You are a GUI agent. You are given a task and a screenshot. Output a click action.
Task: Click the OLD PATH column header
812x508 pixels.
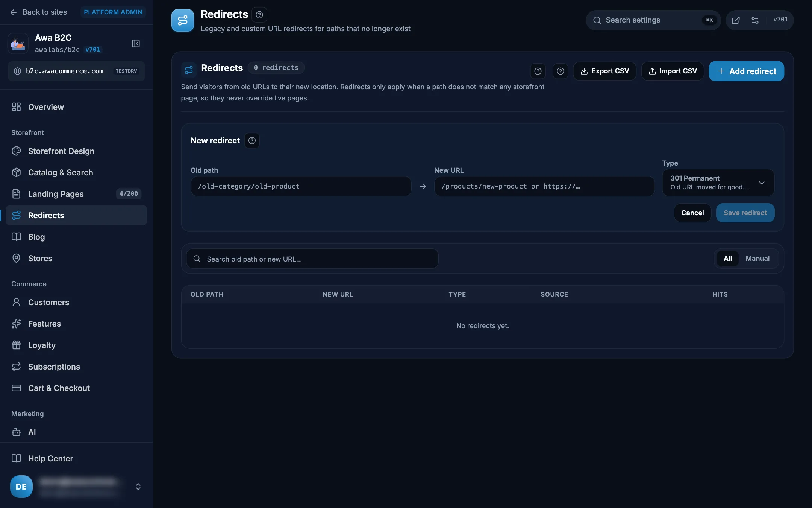(x=207, y=294)
